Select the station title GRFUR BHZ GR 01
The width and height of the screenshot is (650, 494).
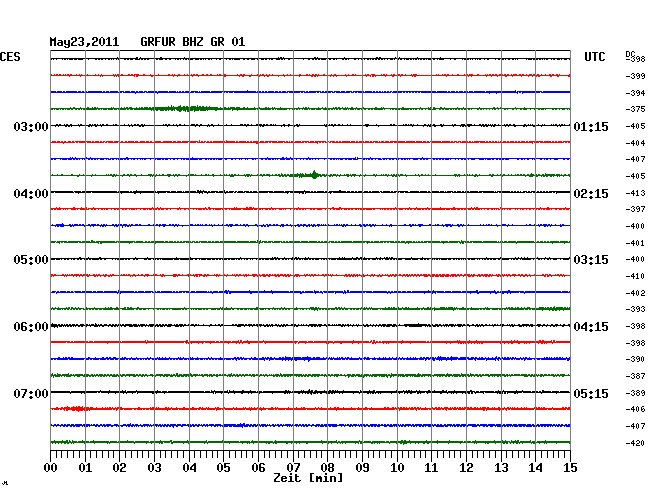(x=193, y=42)
